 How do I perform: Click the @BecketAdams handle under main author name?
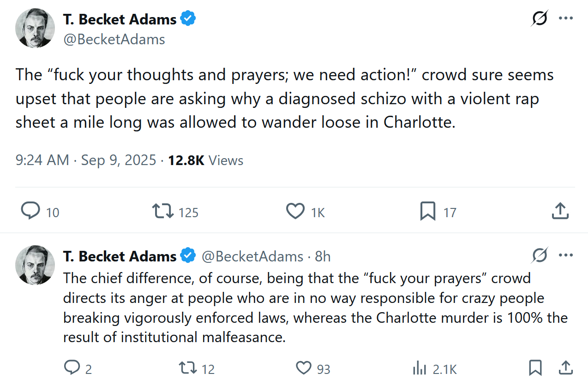[114, 39]
